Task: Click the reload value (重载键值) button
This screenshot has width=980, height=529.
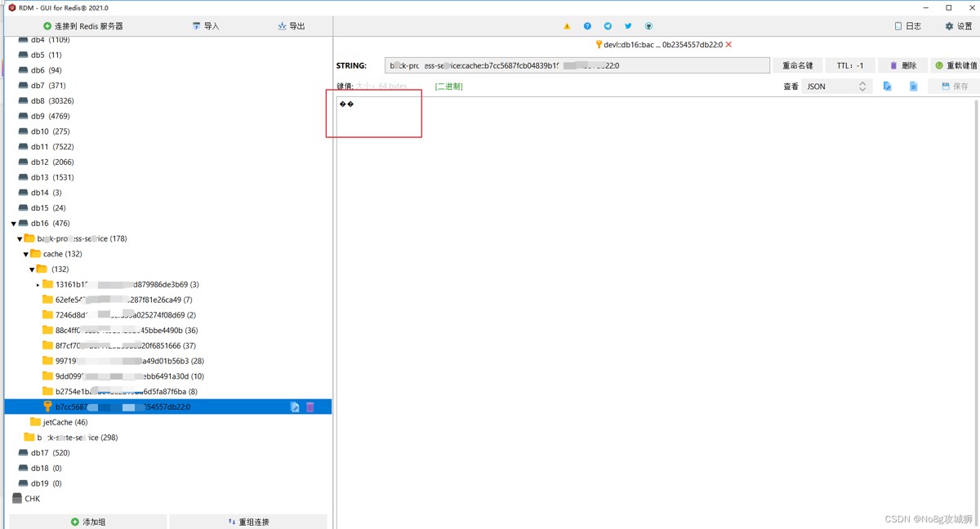Action: 955,65
